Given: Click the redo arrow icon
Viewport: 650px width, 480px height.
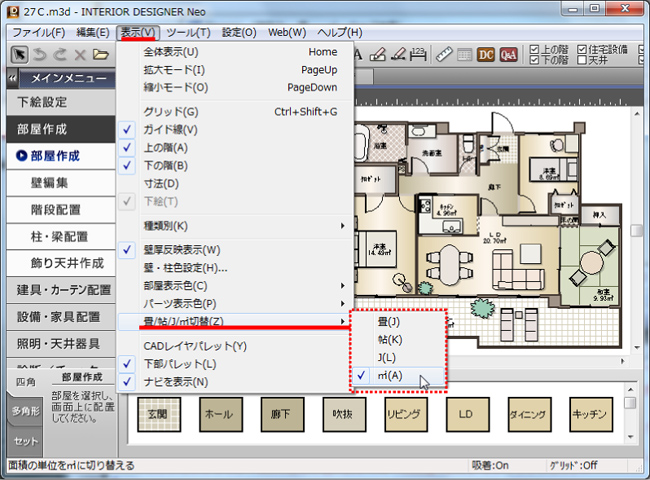Looking at the screenshot, I should (61, 54).
